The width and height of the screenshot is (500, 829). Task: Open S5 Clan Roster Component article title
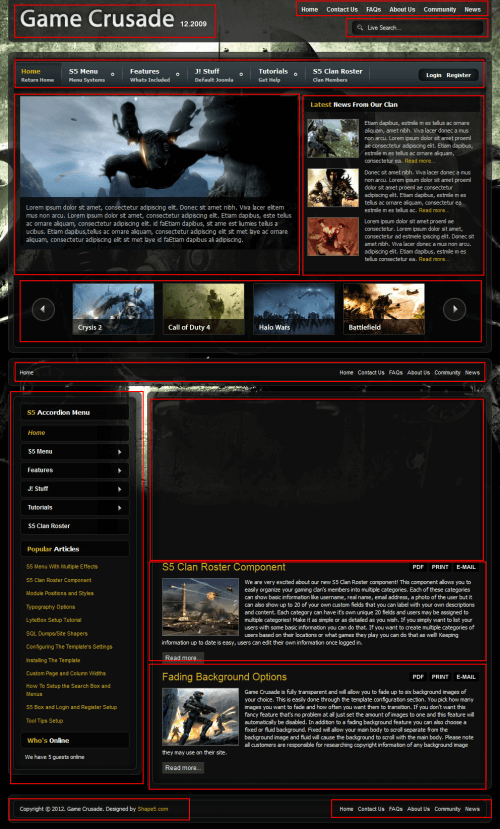224,567
